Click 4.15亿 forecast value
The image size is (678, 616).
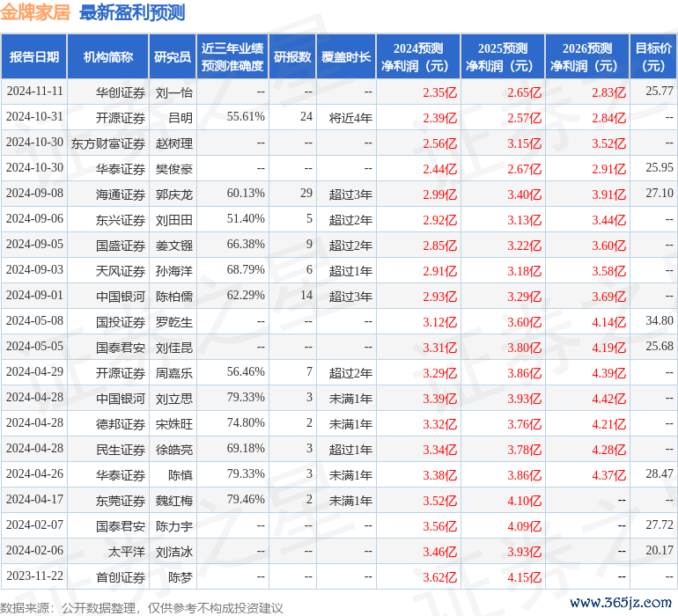524,577
